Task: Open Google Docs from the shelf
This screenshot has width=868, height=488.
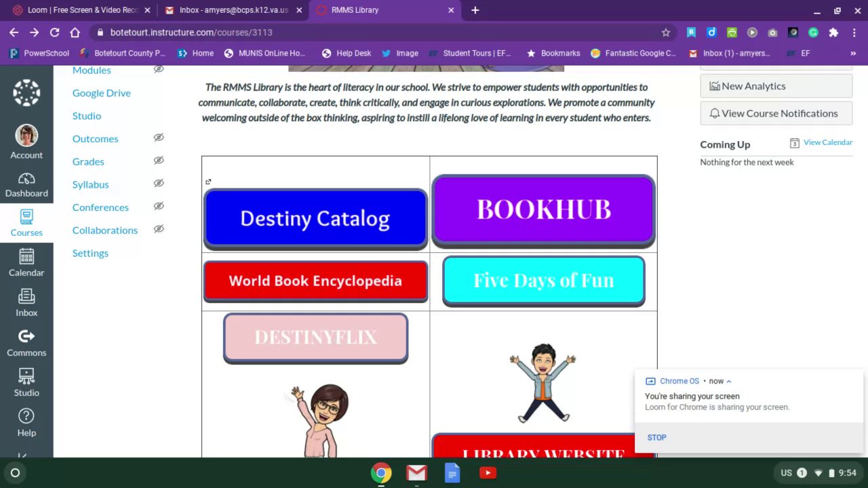Action: pyautogui.click(x=452, y=472)
